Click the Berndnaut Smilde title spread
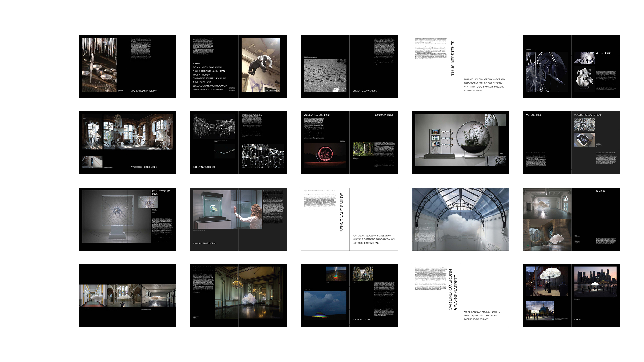Image resolution: width=644 pixels, height=362 pixels. [349, 219]
